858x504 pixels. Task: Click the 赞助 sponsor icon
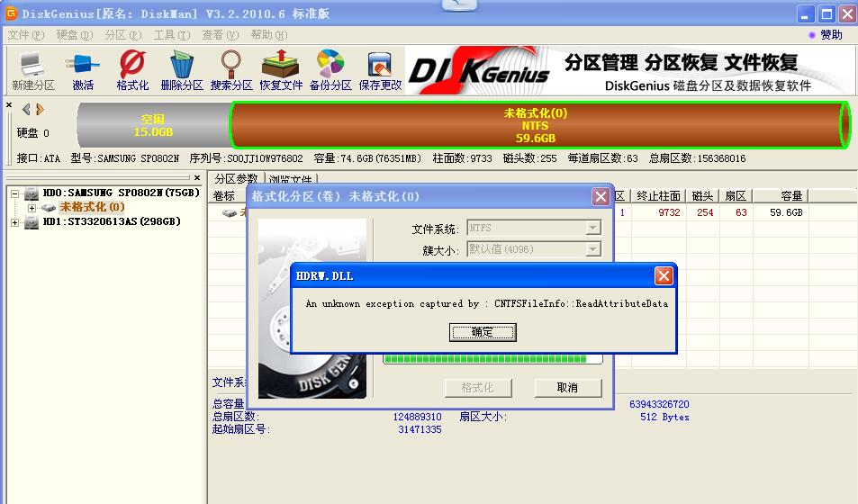click(812, 35)
